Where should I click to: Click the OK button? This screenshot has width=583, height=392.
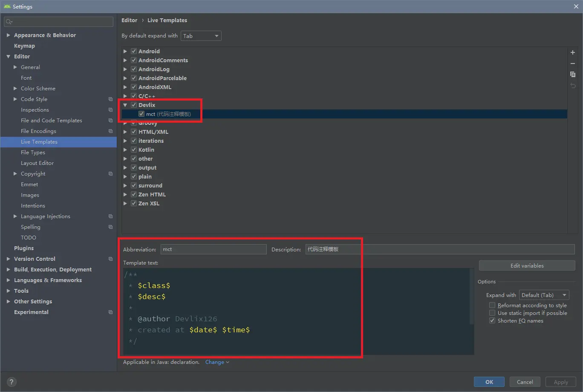(489, 382)
